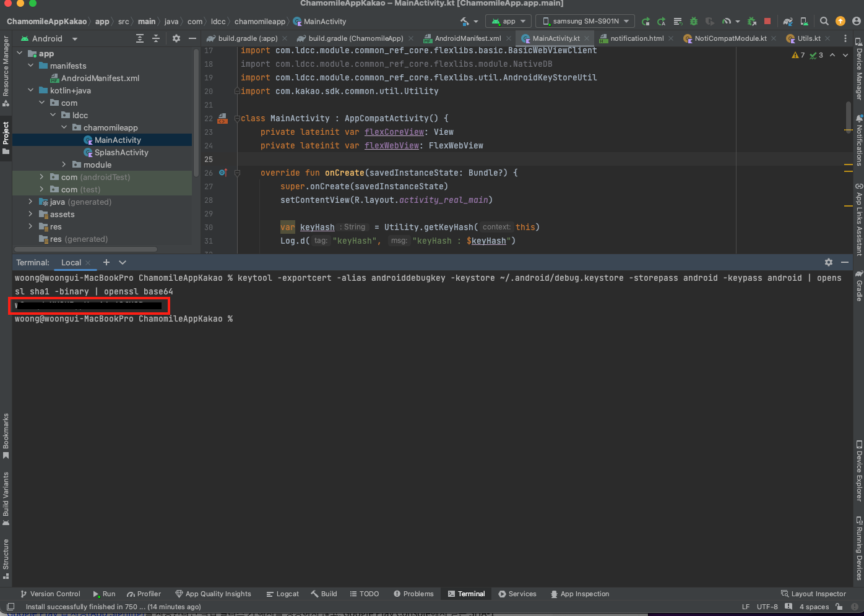
Task: Click Expand All in Project panel header
Action: pos(140,38)
